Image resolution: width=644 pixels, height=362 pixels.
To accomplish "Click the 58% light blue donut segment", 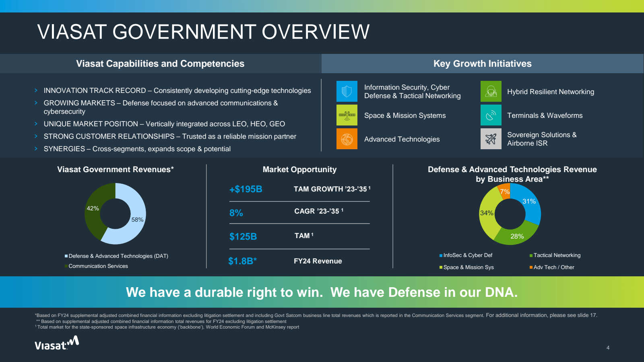I will (x=138, y=219).
